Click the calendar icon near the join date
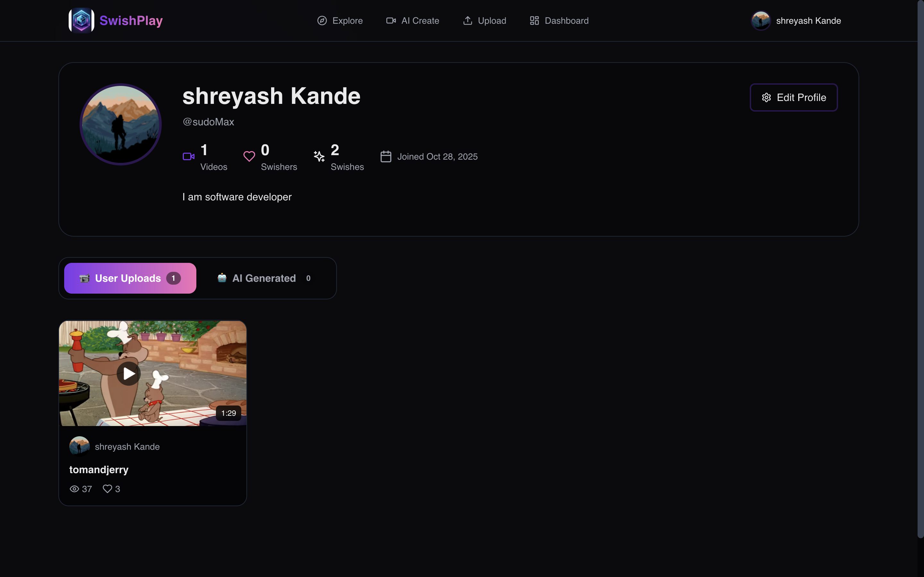Viewport: 924px width, 577px height. (x=386, y=156)
